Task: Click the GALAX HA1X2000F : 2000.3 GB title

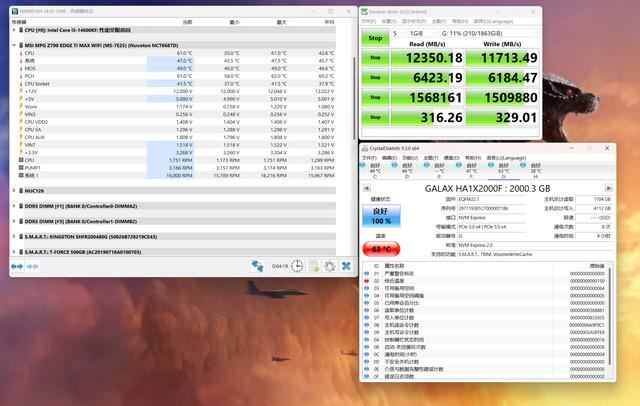Action: (487, 189)
